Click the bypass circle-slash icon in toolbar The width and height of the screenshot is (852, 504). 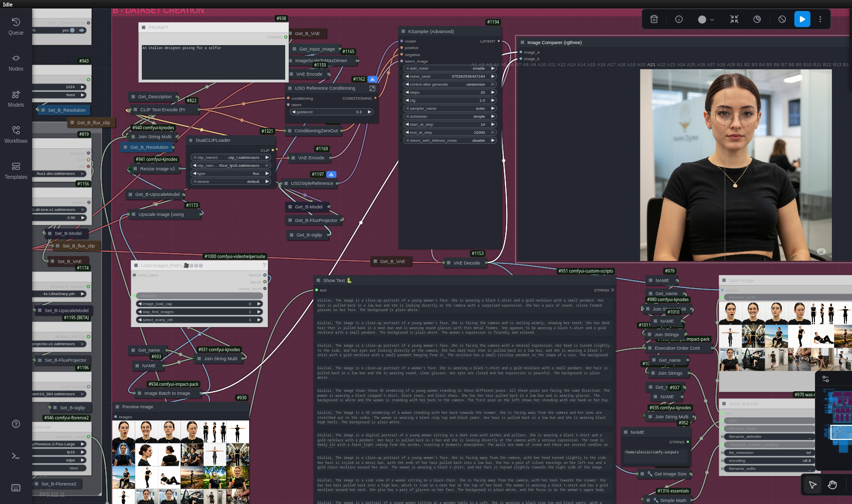[782, 20]
